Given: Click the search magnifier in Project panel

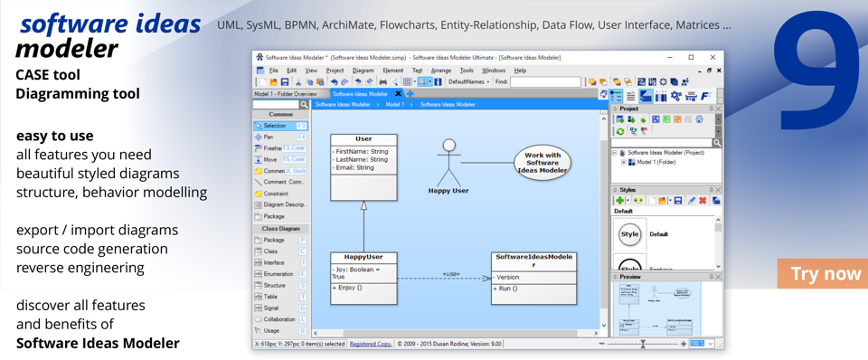Looking at the screenshot, I should coord(717,143).
